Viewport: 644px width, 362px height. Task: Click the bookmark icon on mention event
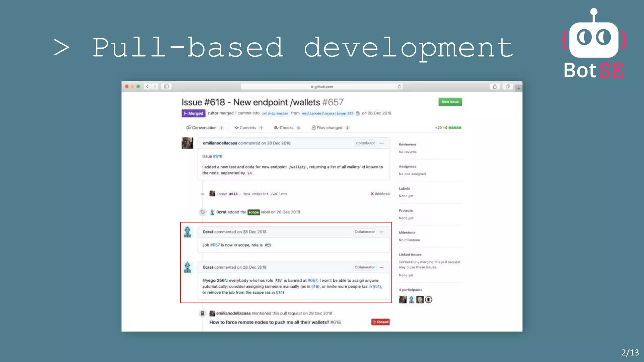point(203,313)
